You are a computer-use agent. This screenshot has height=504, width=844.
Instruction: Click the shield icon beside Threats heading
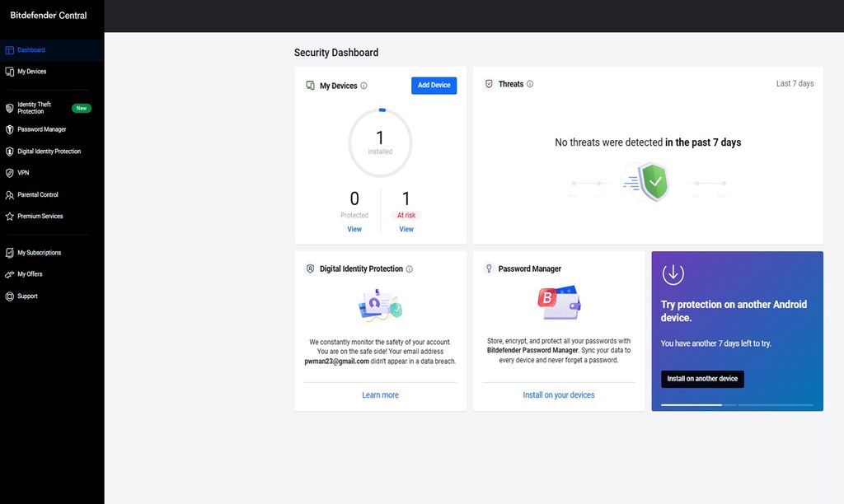(488, 83)
